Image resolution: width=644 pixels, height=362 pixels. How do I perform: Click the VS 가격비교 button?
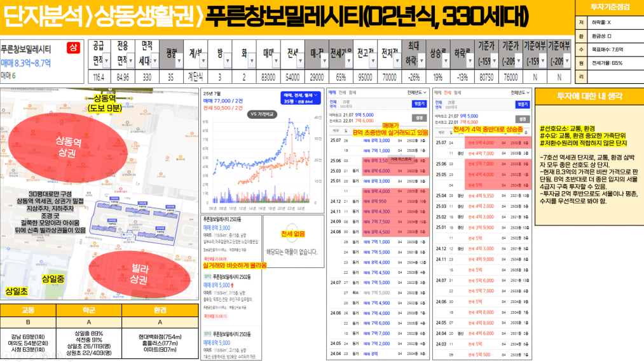point(262,114)
